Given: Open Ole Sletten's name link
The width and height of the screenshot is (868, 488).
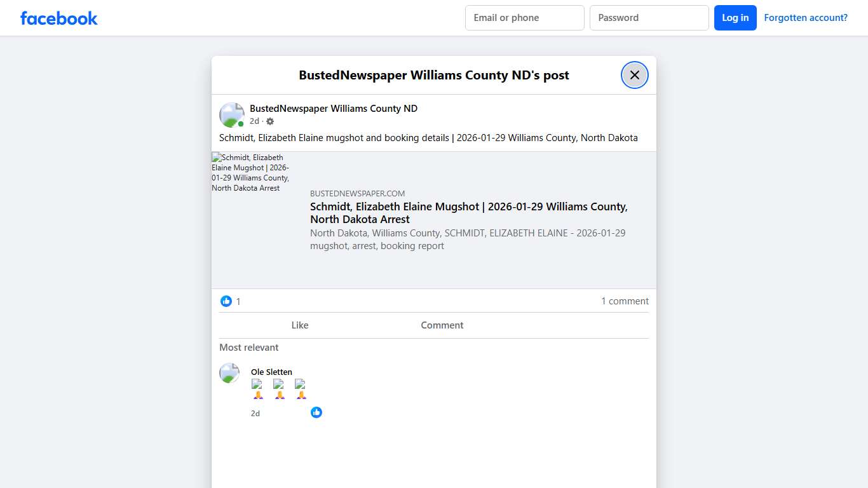Looking at the screenshot, I should click(271, 372).
